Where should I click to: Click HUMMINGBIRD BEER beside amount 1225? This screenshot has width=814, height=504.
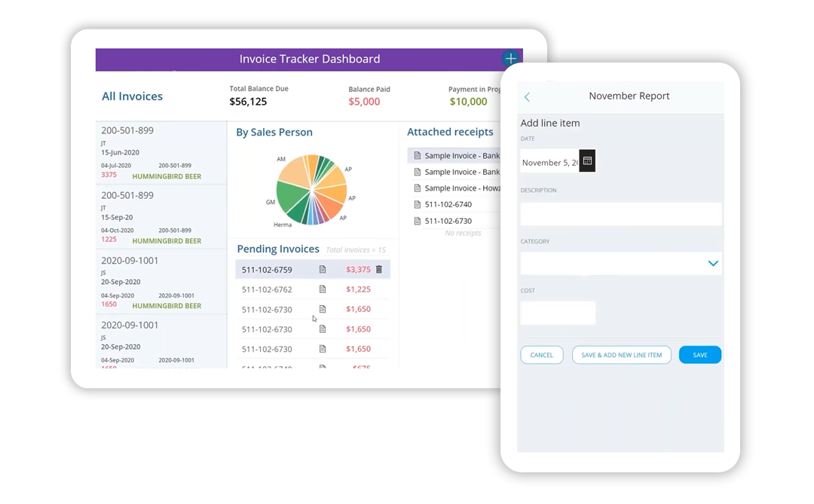coord(167,241)
